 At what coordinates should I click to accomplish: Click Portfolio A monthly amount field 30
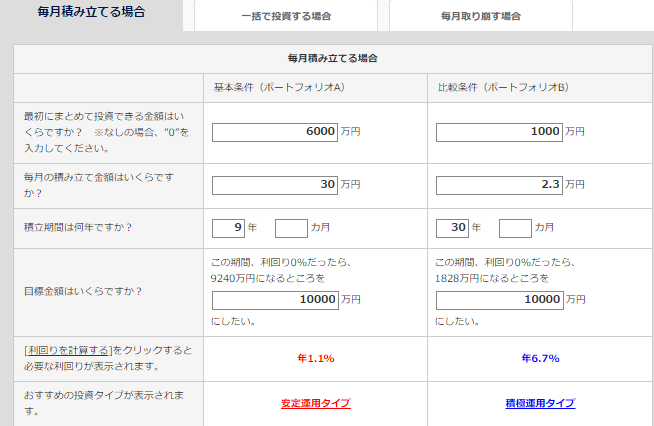tap(275, 185)
